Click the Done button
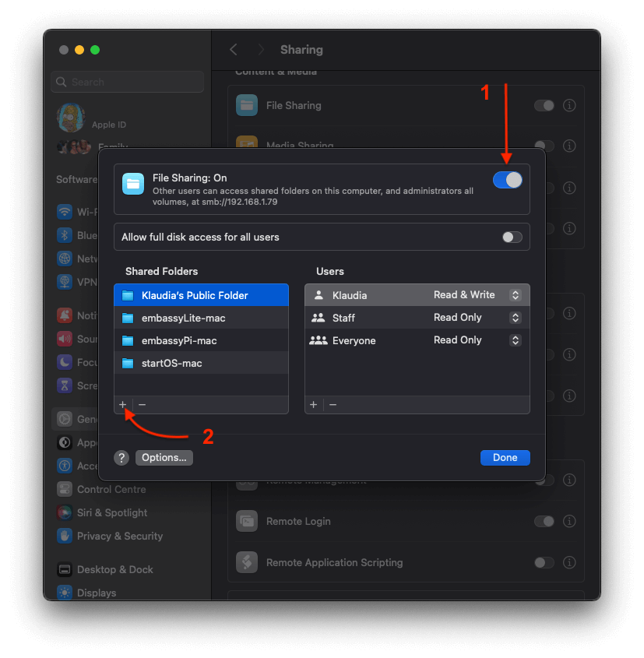Image resolution: width=644 pixels, height=658 pixels. click(x=505, y=458)
